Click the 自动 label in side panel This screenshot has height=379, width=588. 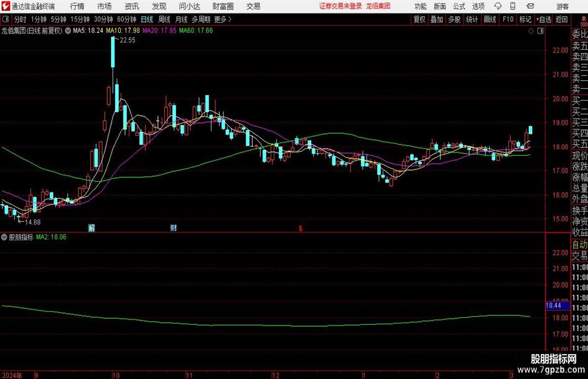pos(580,245)
